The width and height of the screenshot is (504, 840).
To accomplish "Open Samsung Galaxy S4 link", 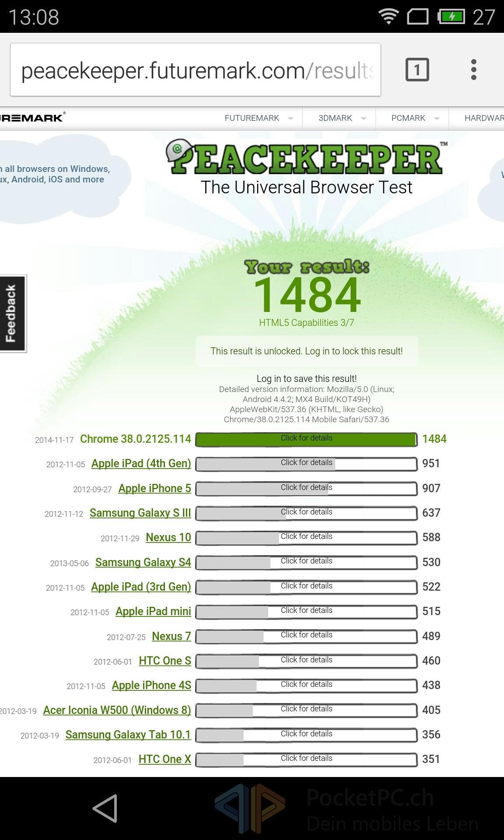I will [143, 562].
